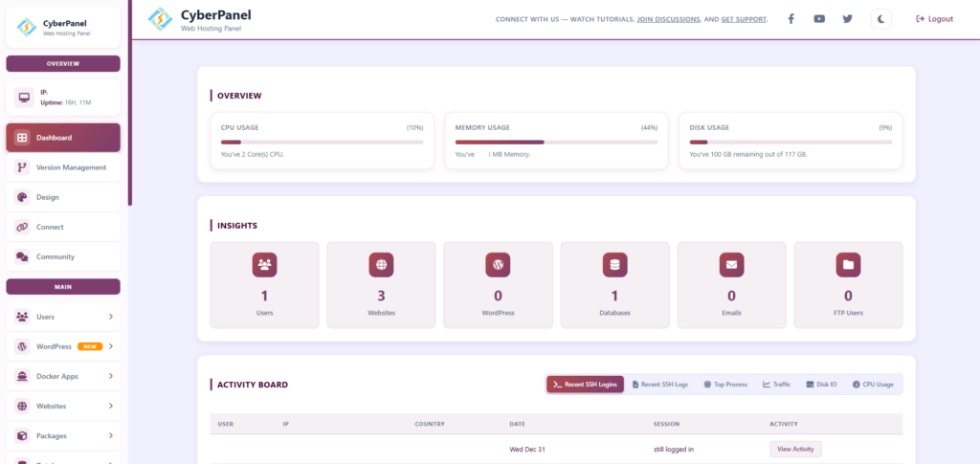Switch to Top Process tab
This screenshot has width=980, height=464.
pos(726,385)
